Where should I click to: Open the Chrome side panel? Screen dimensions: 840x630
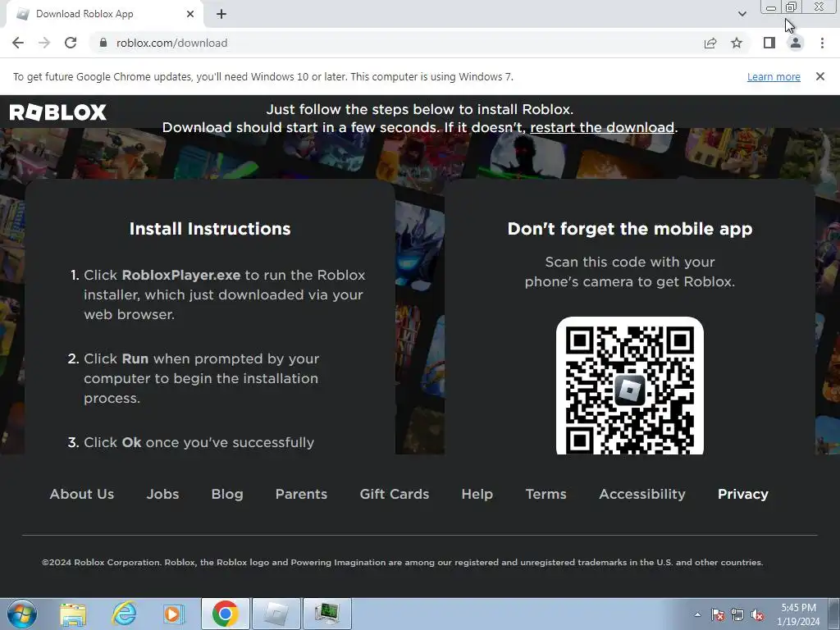[x=769, y=43]
